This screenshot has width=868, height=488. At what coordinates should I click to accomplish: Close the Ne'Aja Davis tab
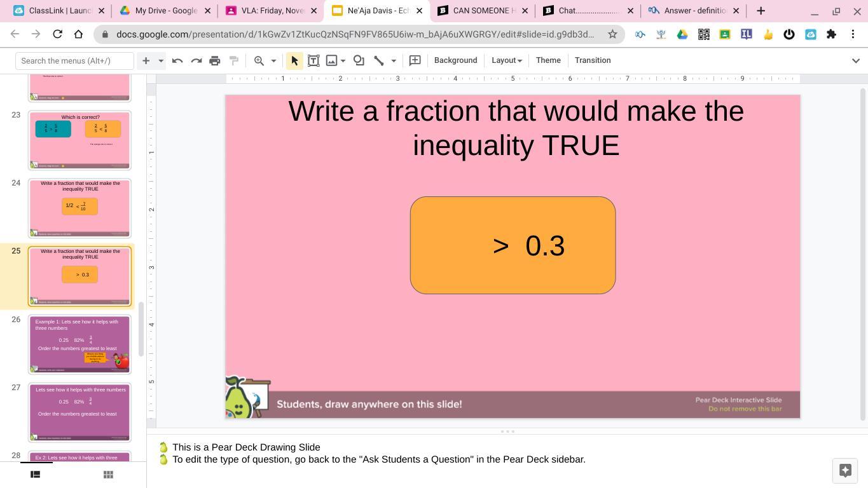tap(419, 11)
